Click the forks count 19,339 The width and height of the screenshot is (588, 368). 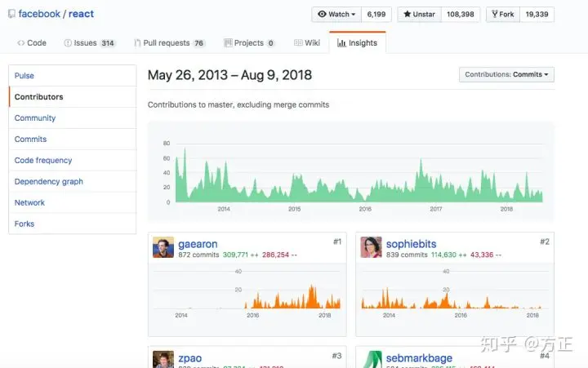[x=537, y=14]
